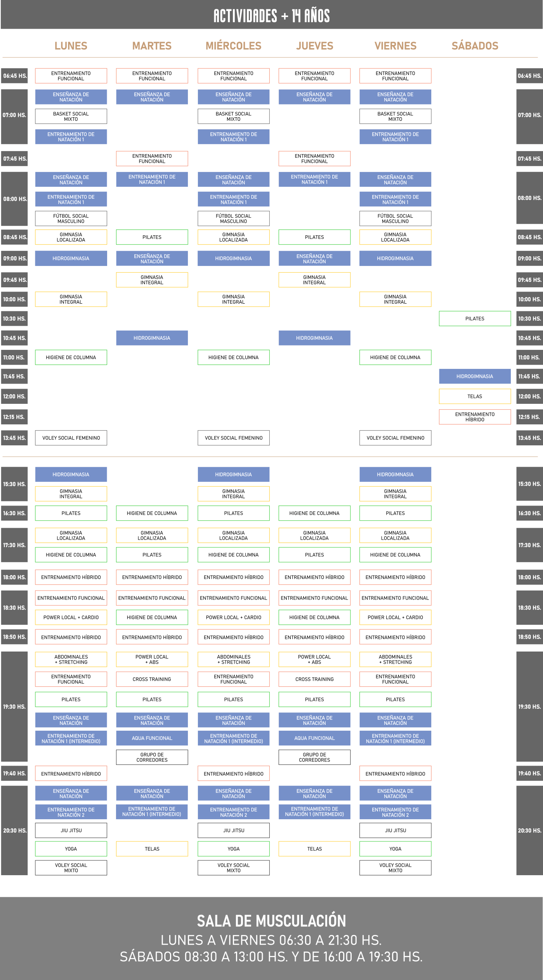Viewport: 543px width, 980px height.
Task: Select the LUNES day column header
Action: pos(71,46)
